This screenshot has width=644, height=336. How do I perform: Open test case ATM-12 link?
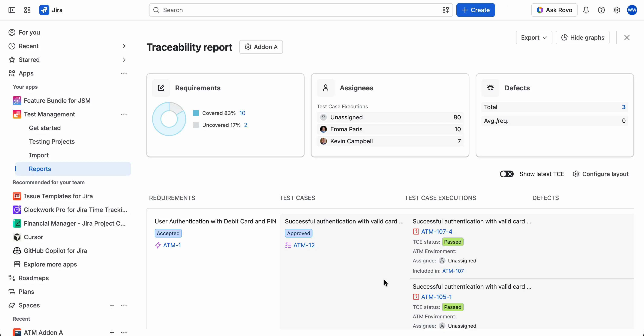(x=304, y=245)
